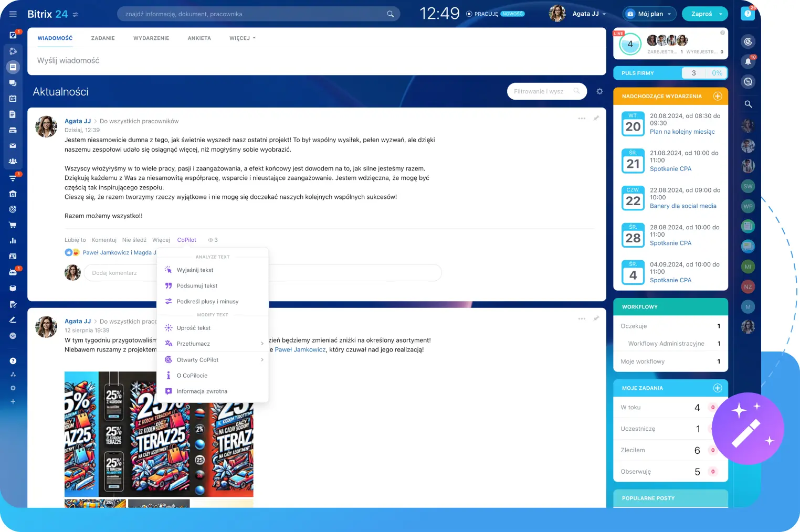Screen dimensions: 800x532
Task: Click the add task plus icon
Action: (718, 388)
